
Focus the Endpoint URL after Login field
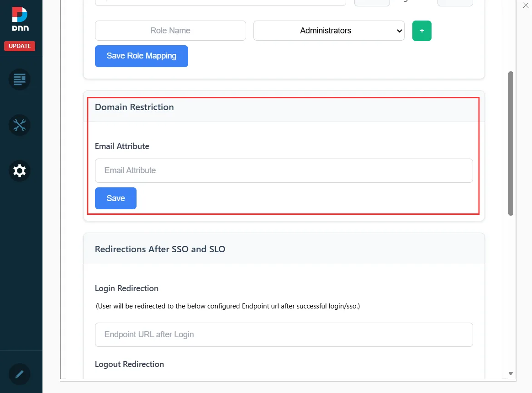(x=284, y=335)
